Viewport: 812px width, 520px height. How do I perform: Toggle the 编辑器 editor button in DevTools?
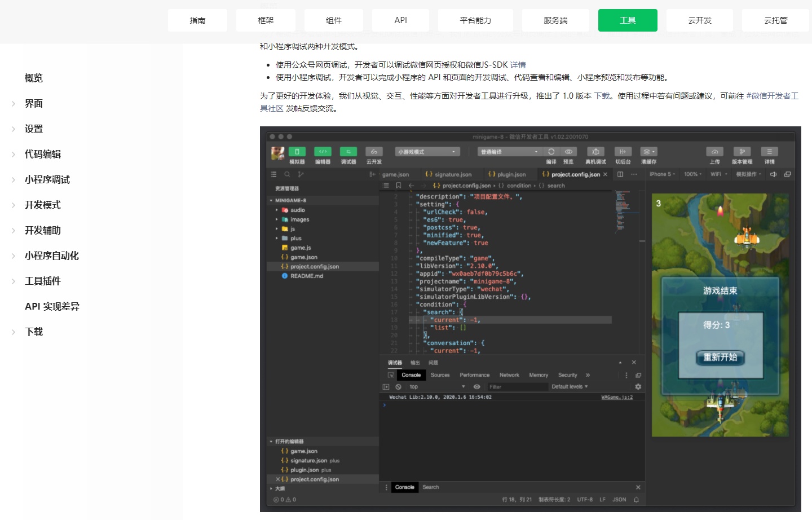pyautogui.click(x=323, y=152)
